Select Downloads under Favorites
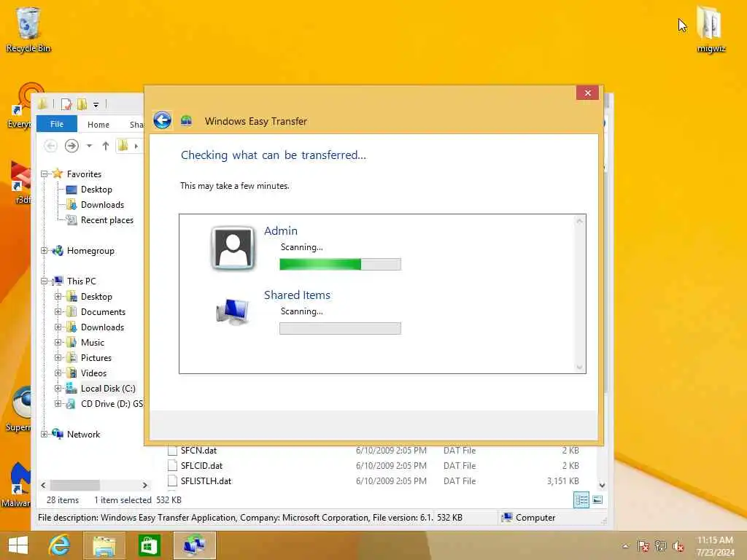747x560 pixels. pos(102,205)
